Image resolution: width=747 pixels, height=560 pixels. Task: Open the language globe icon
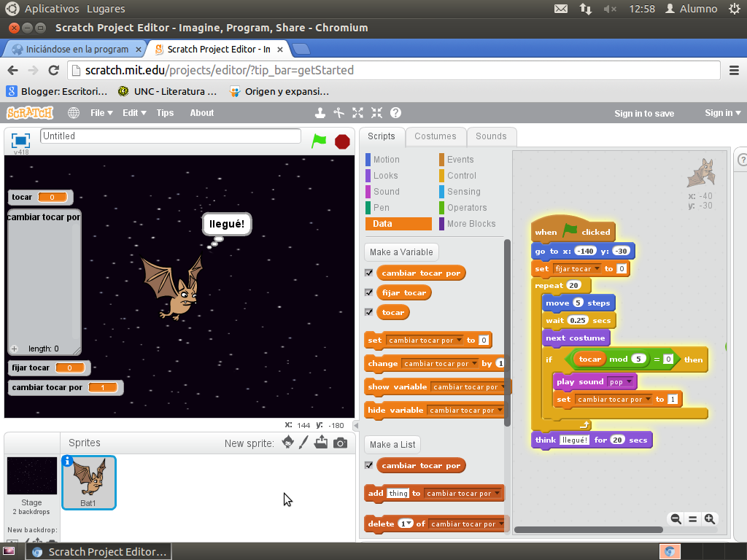pos(74,113)
